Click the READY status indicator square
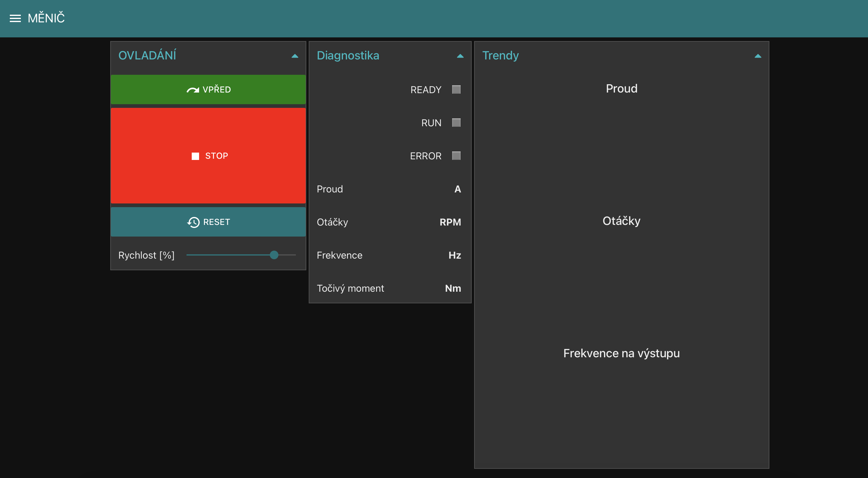This screenshot has height=478, width=868. [456, 90]
